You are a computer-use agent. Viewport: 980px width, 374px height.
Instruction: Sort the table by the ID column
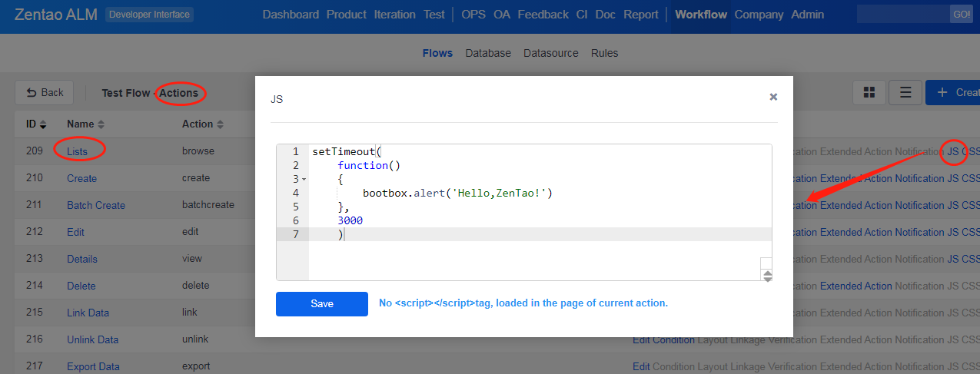[36, 124]
